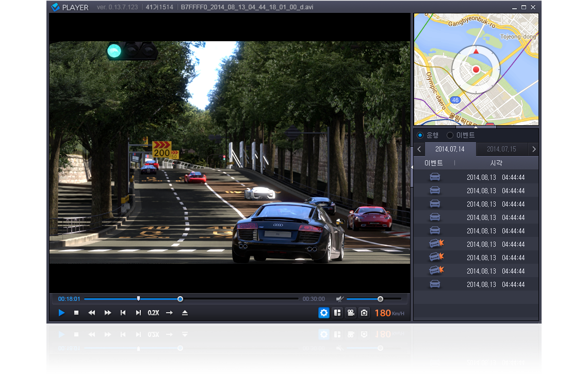
Task: Click the small white marker on the seek bar
Action: click(138, 298)
